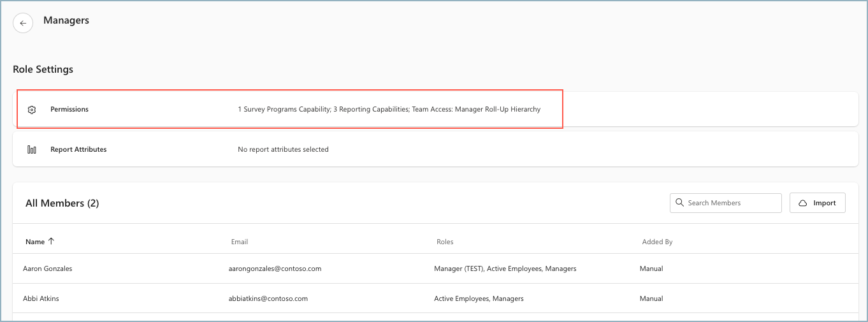Click aarongonzales@contoso.com email
868x322 pixels.
point(275,268)
